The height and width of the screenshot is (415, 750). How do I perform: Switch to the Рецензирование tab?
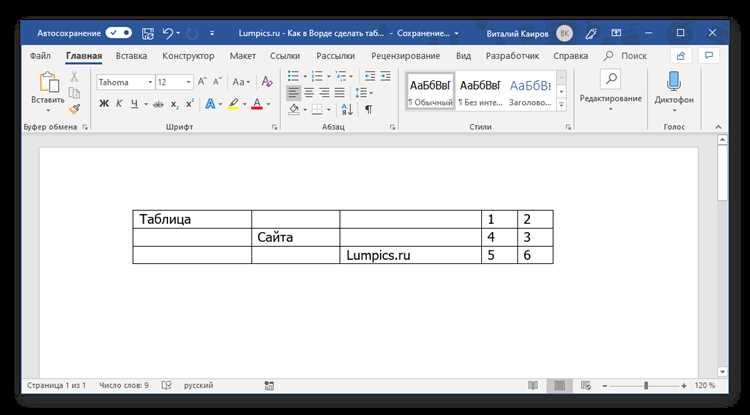click(x=406, y=56)
